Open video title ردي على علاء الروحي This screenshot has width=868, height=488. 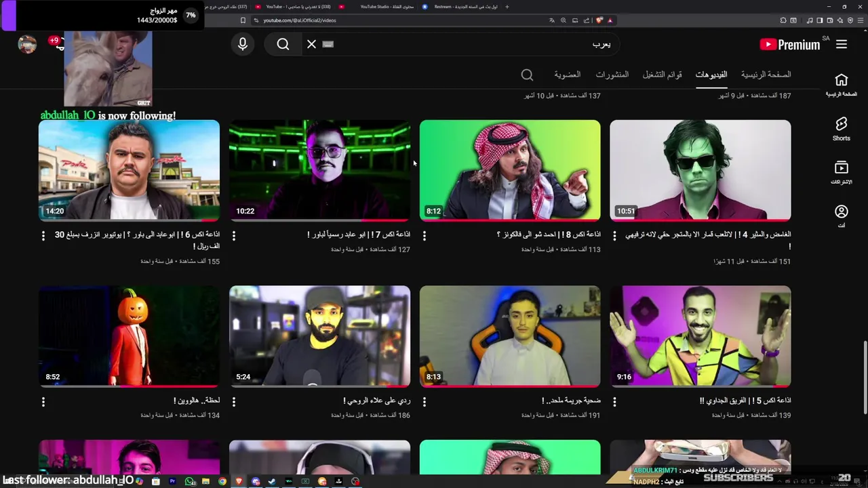pyautogui.click(x=376, y=401)
